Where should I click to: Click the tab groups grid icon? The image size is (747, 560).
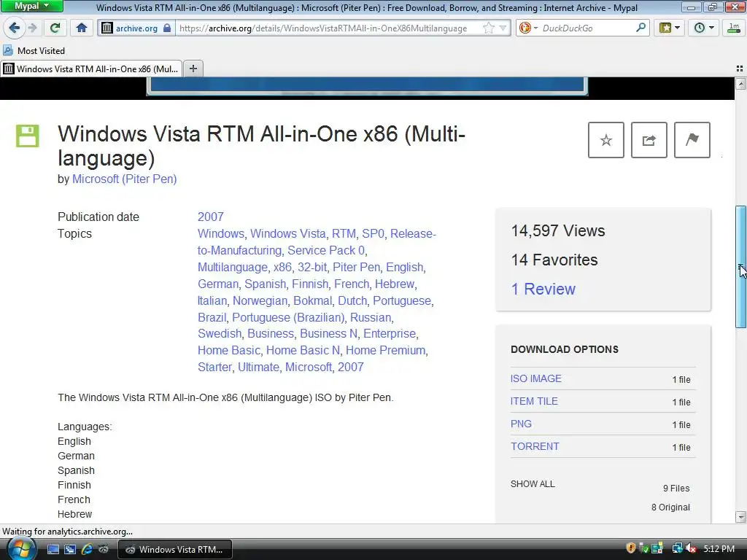[740, 69]
